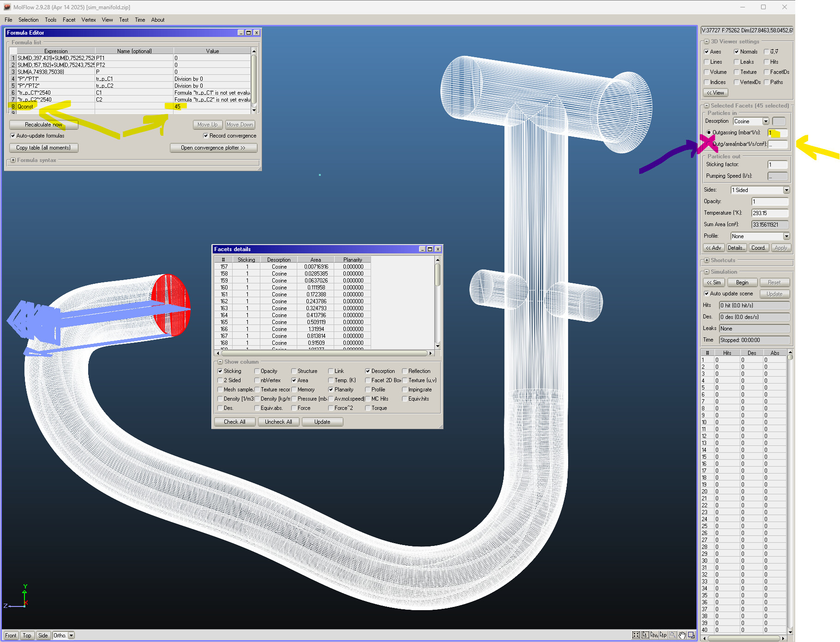The width and height of the screenshot is (840, 642).
Task: Collapse the Selected Facets section
Action: click(707, 106)
